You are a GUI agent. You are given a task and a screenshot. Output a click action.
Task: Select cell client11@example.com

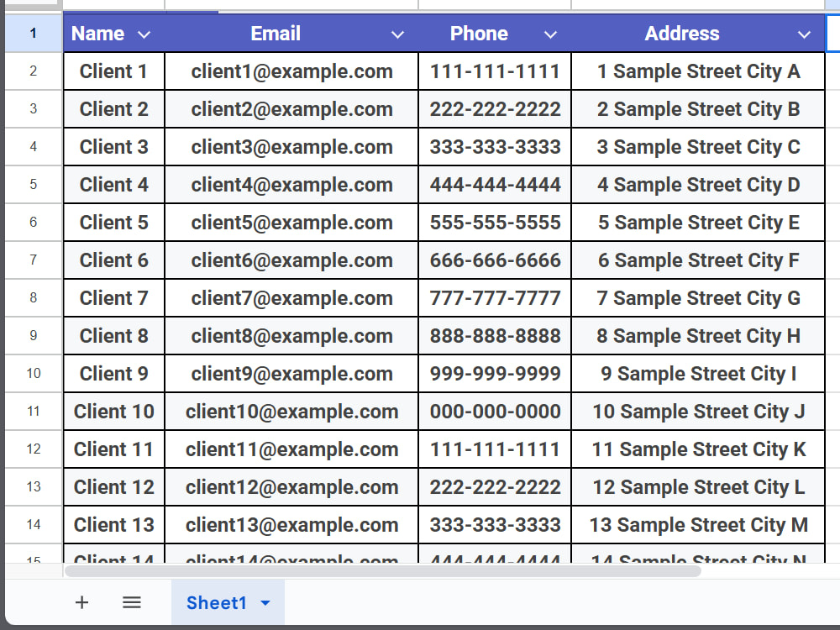(291, 449)
